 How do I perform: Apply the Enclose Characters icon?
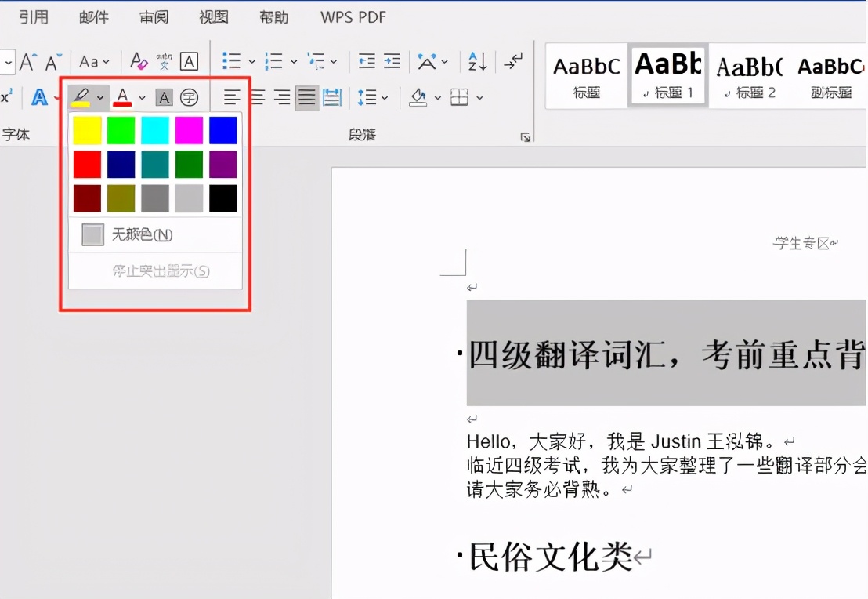click(190, 96)
